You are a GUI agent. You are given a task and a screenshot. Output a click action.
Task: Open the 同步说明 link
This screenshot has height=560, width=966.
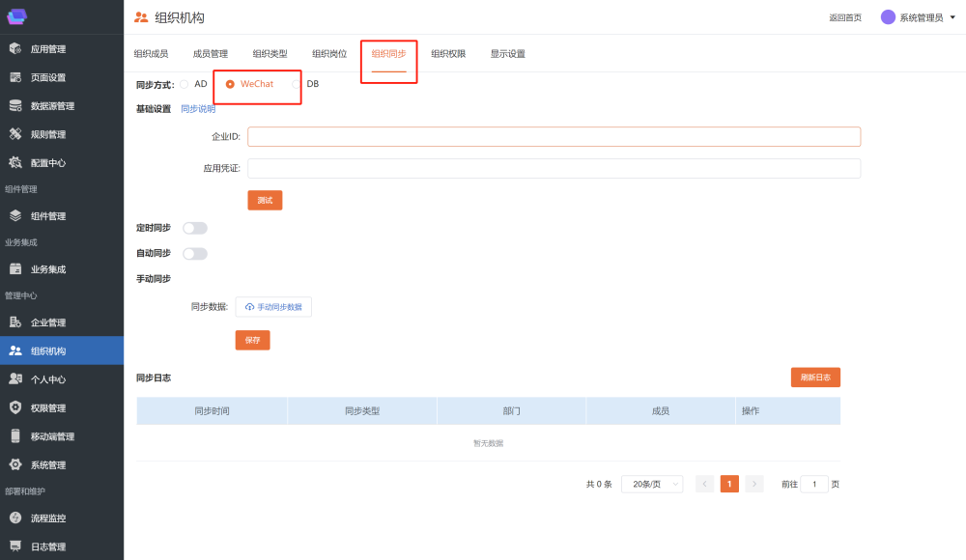(198, 109)
